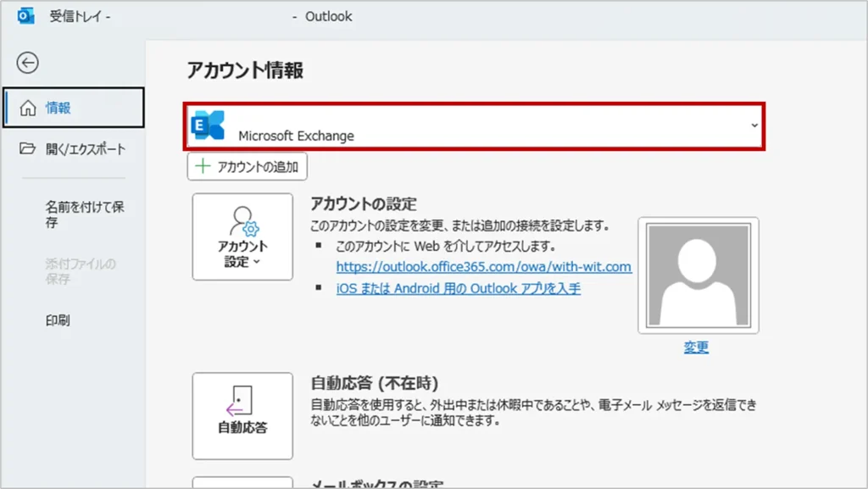Select the home icon beside 情報

click(28, 108)
